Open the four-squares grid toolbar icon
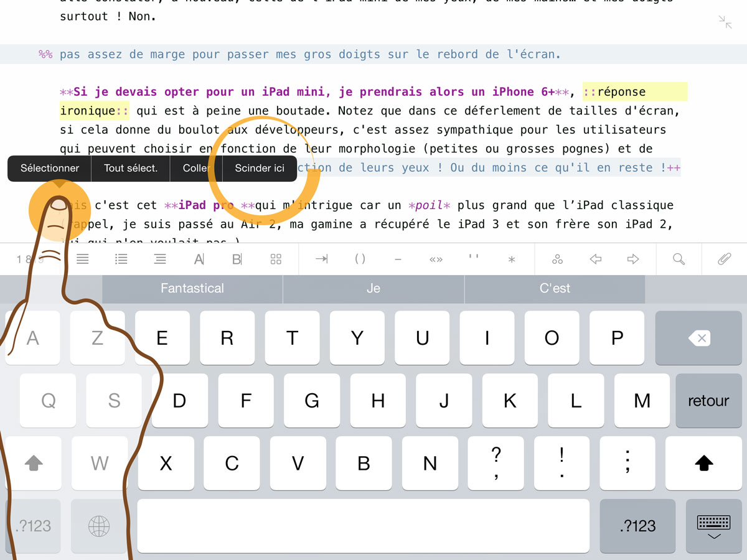This screenshot has width=747, height=560. tap(276, 259)
